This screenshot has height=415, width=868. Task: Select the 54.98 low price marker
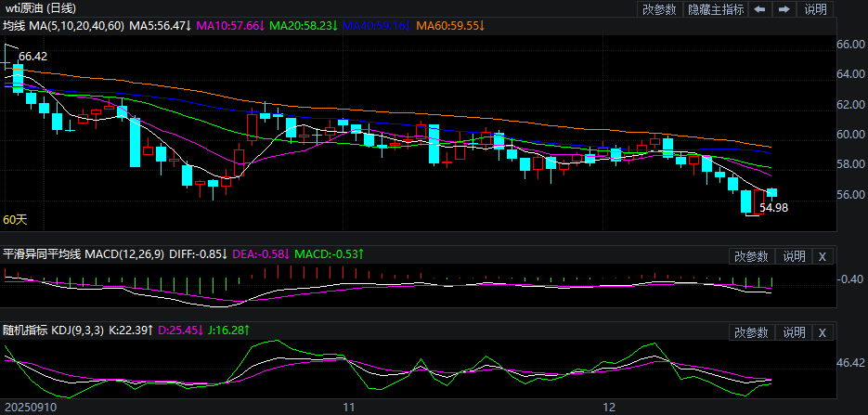773,209
